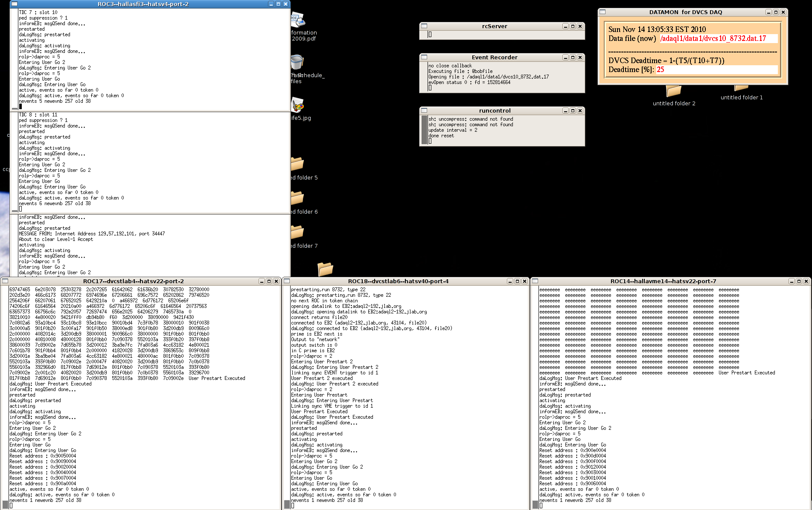The image size is (812, 510).
Task: Click 'evOpen status 0 : fd = 152814664' line
Action: click(x=469, y=82)
